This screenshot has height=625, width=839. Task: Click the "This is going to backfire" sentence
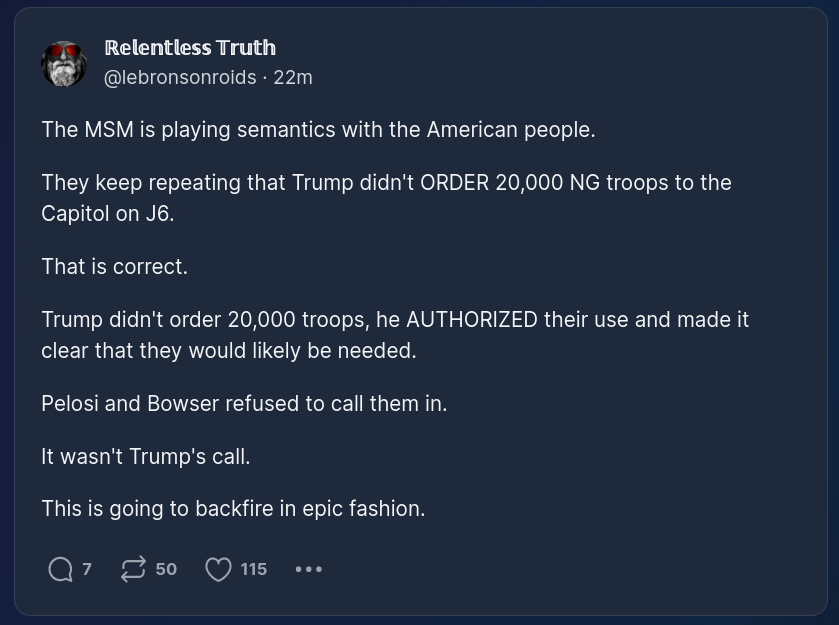(x=233, y=509)
